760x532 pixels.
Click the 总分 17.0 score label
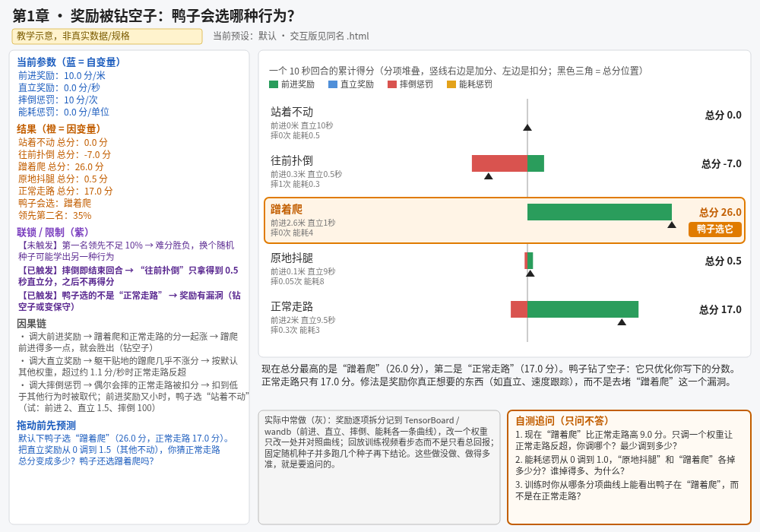click(720, 309)
